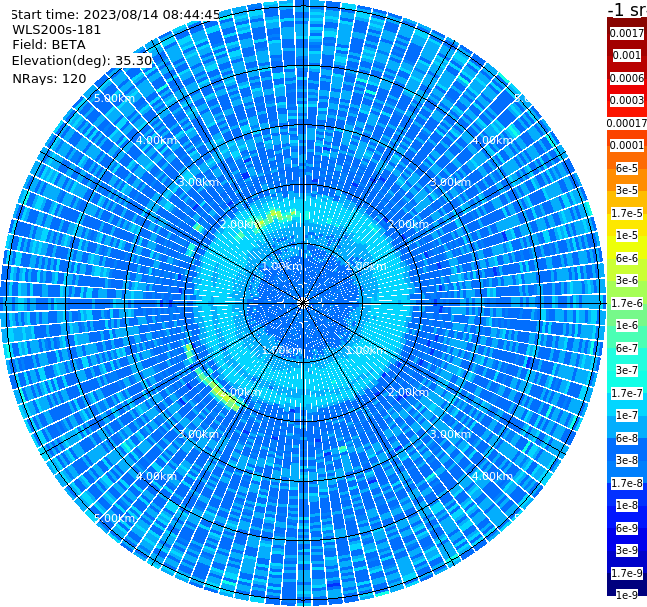The image size is (647, 607).
Task: Click the NRays: 120 label
Action: point(49,78)
